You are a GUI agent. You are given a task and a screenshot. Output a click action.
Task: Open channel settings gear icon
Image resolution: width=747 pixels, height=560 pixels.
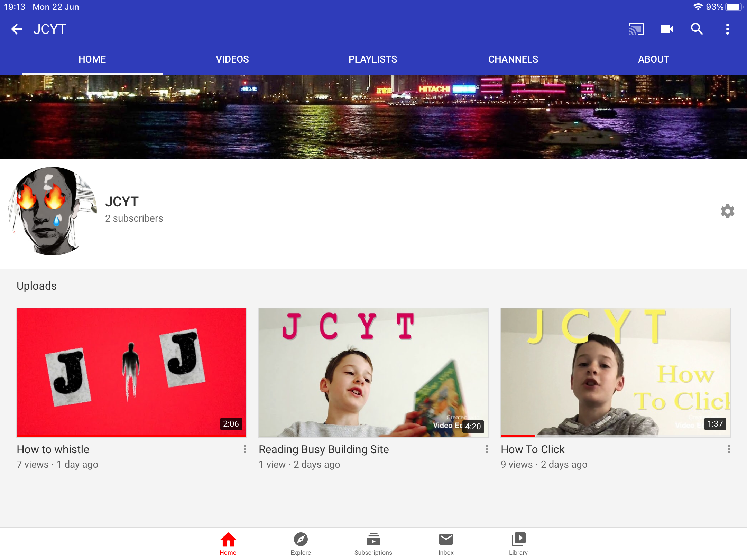pyautogui.click(x=727, y=211)
